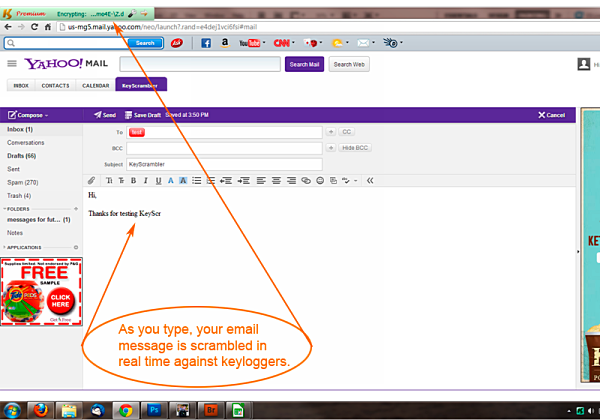The width and height of the screenshot is (600, 420).
Task: Open the Facebook toolbar shortcut
Action: tap(206, 43)
